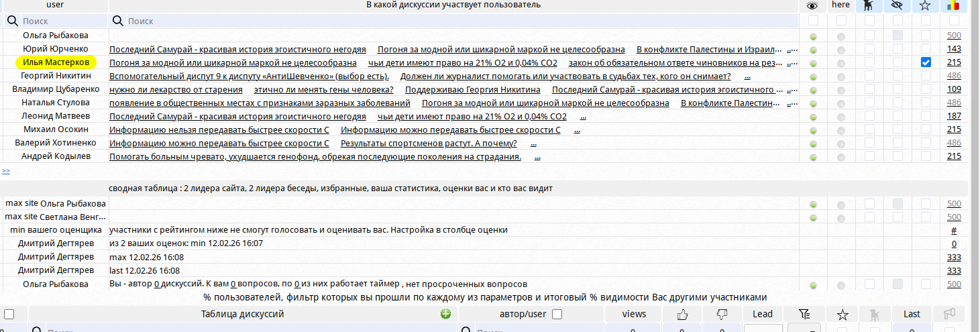Click the colored bar chart rating icon
Viewport: 980px width, 332px height.
(953, 5)
